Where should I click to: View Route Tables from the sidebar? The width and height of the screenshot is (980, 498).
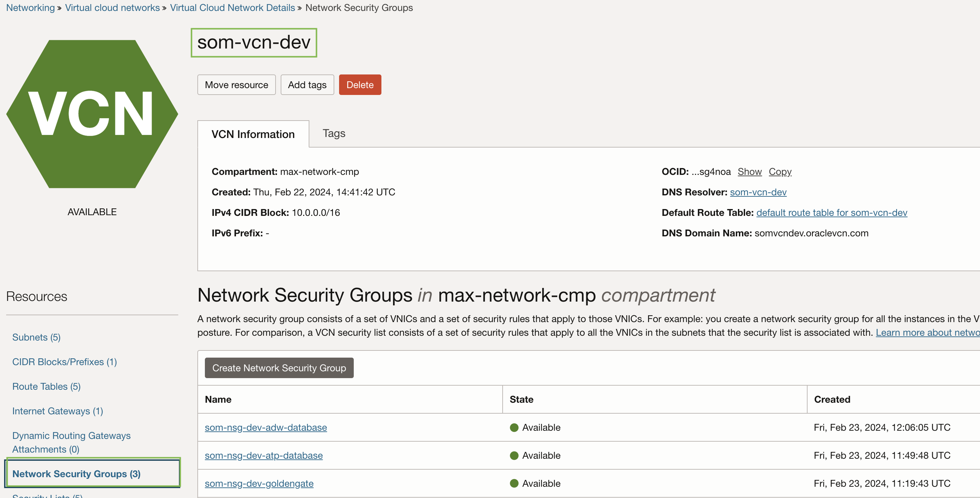click(x=46, y=386)
